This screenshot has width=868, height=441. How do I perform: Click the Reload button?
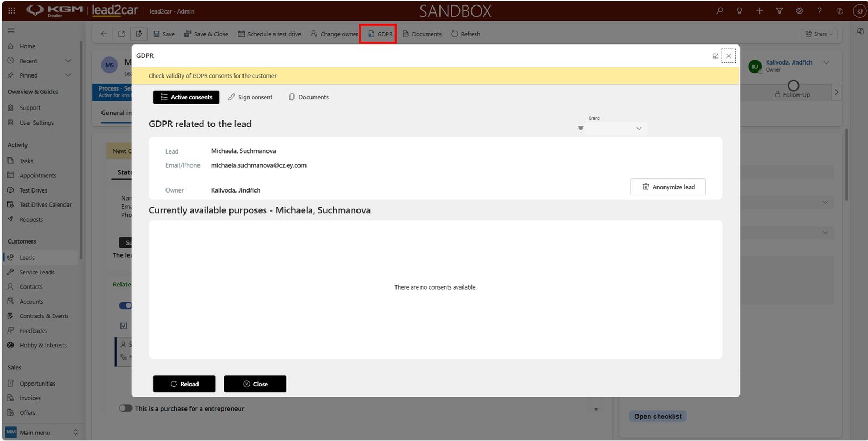coord(184,384)
